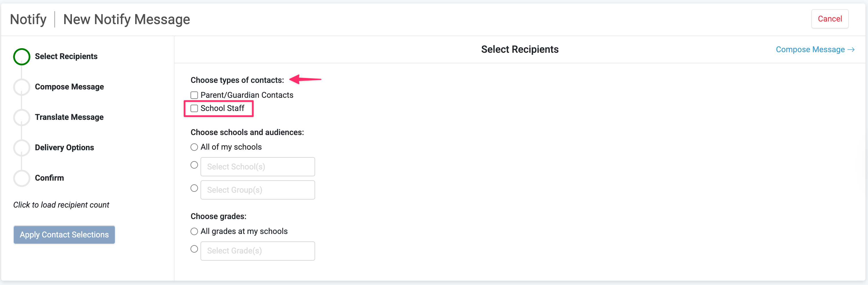Click the Cancel button
868x285 pixels.
(830, 19)
